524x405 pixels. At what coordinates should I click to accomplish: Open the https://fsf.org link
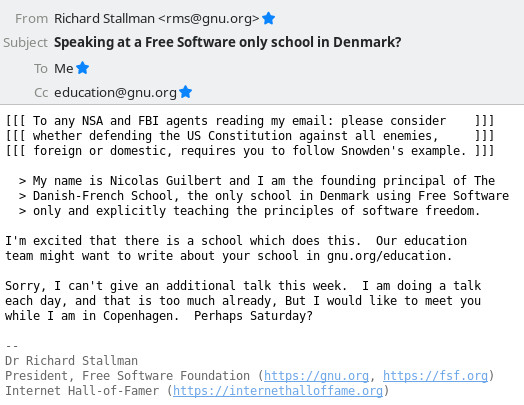(435, 376)
